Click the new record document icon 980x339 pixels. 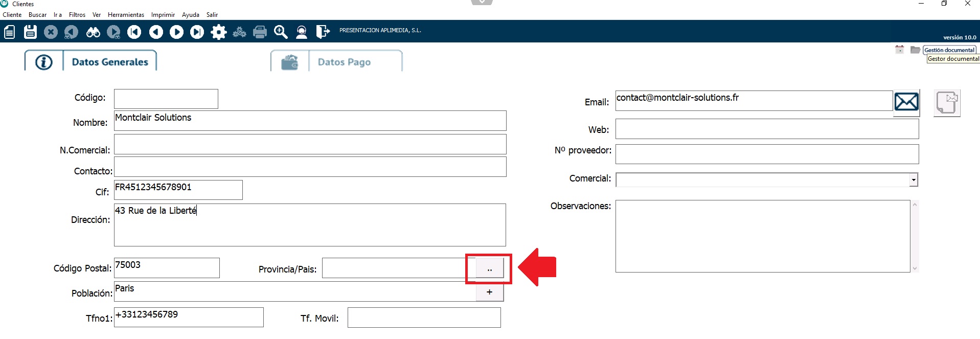(x=9, y=32)
